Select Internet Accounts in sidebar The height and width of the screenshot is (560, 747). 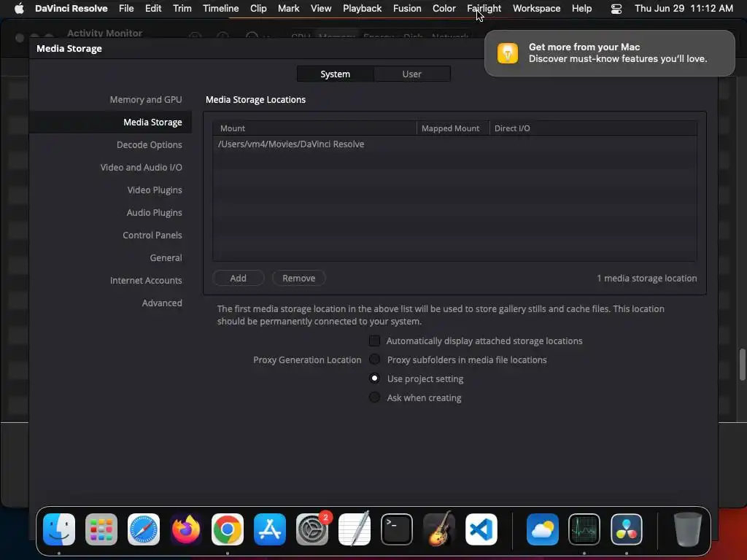click(x=146, y=281)
